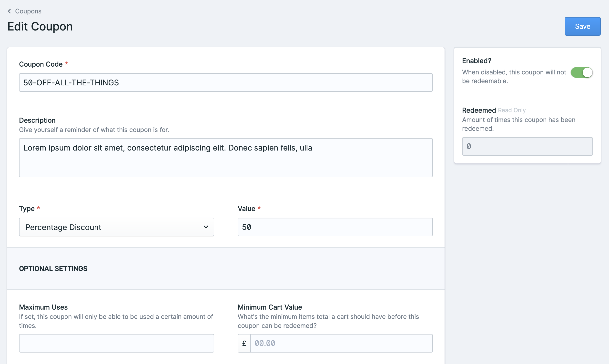Click the Value field containing 50

335,227
